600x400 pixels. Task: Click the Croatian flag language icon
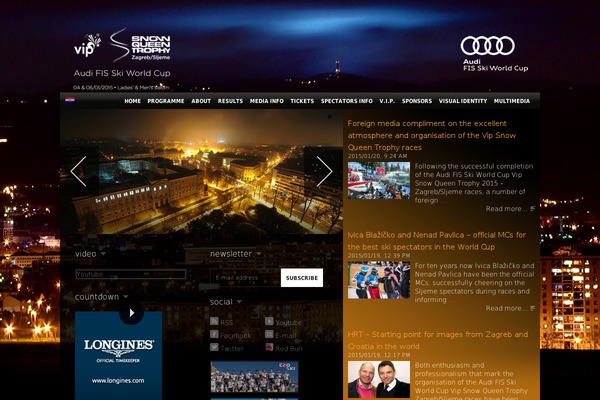point(70,100)
